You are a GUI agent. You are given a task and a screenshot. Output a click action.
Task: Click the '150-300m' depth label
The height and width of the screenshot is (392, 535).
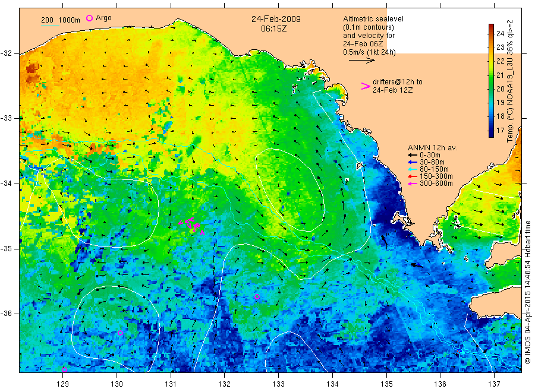[x=436, y=176]
